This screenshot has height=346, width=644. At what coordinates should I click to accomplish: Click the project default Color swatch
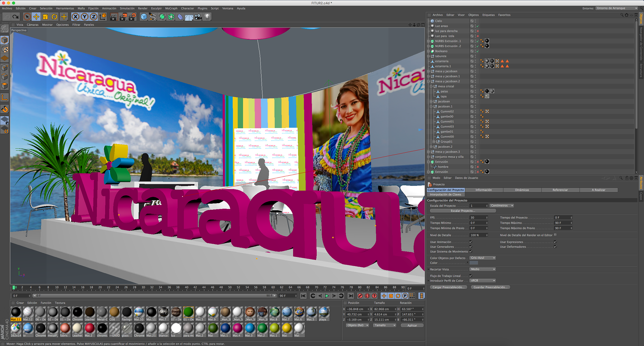coord(474,263)
